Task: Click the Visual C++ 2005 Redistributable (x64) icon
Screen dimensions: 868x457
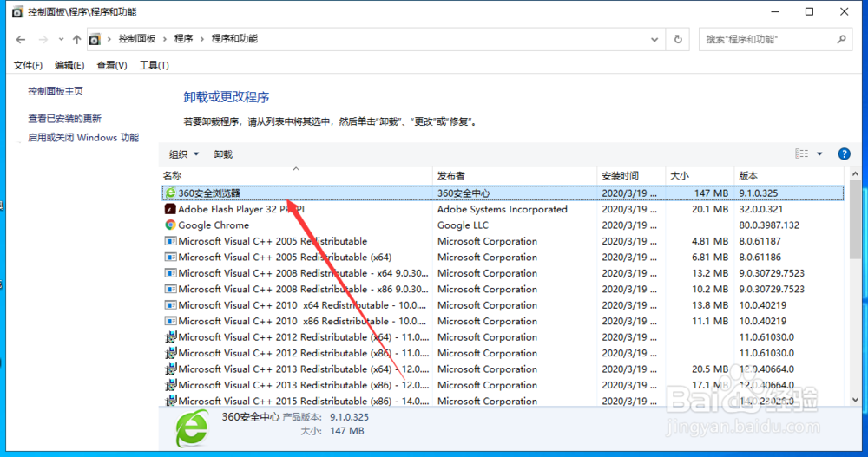Action: (x=170, y=258)
